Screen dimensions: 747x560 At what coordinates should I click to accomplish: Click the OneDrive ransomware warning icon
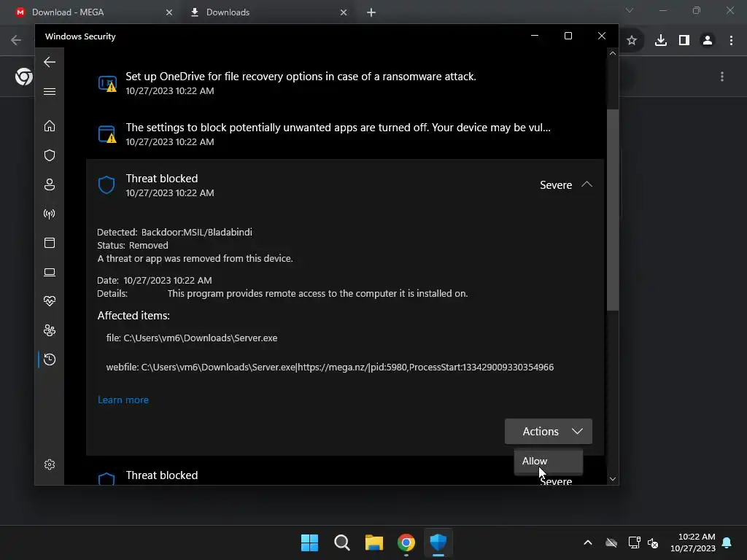107,83
